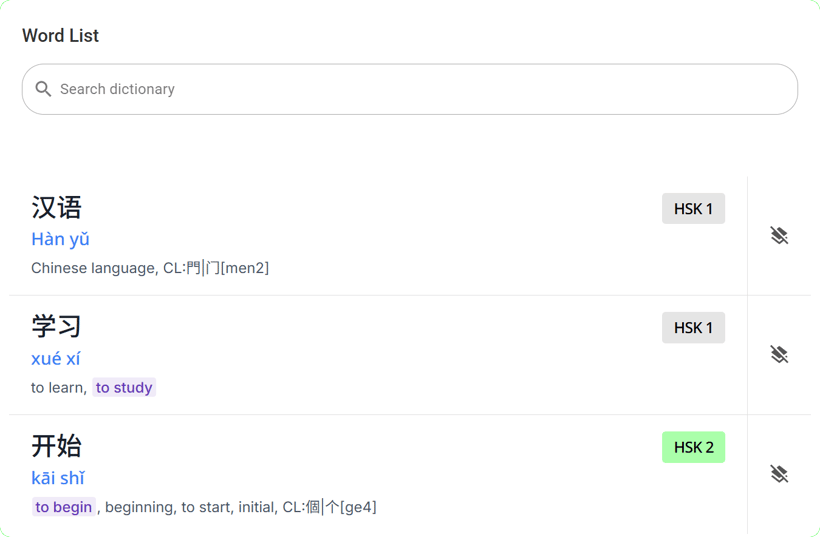Click the pinyin kāi shǐ
This screenshot has height=537, width=820.
[58, 478]
